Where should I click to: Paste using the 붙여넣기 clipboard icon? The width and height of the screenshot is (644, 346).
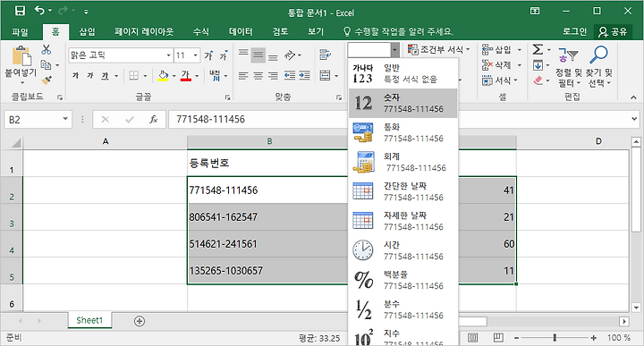tap(21, 56)
